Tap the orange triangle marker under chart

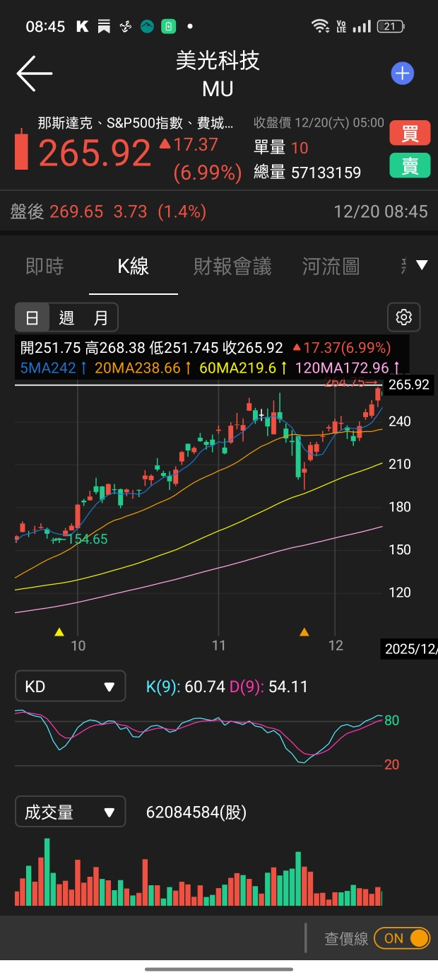[x=304, y=631]
